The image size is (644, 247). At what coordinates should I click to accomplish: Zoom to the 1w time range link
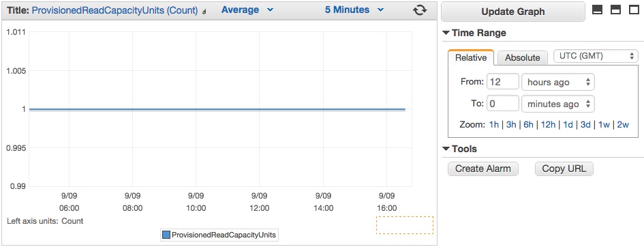click(x=604, y=125)
